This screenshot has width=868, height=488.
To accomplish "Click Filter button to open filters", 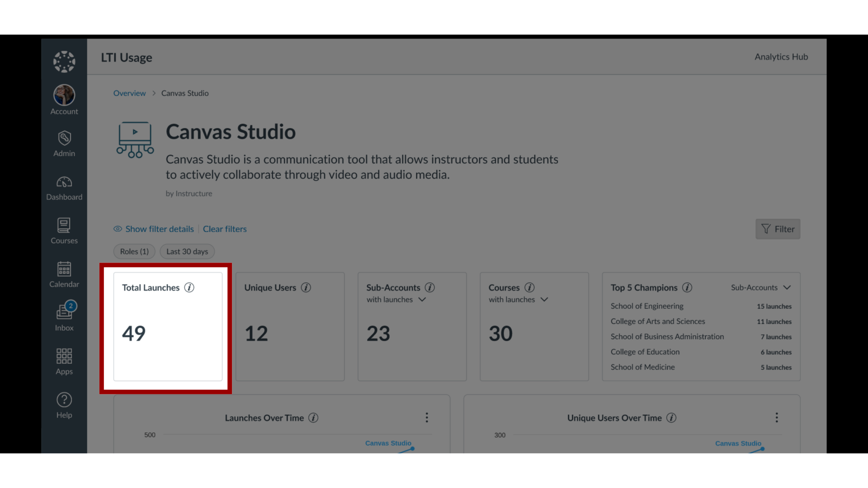I will (x=778, y=228).
